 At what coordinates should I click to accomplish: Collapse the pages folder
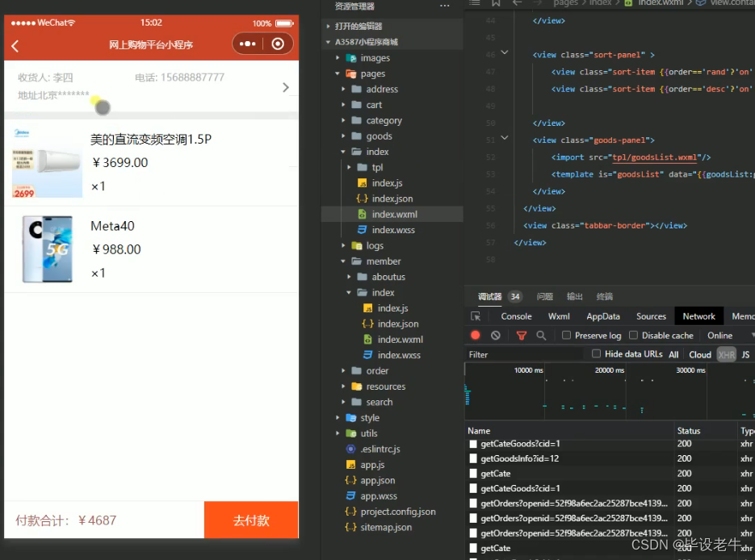pyautogui.click(x=338, y=73)
